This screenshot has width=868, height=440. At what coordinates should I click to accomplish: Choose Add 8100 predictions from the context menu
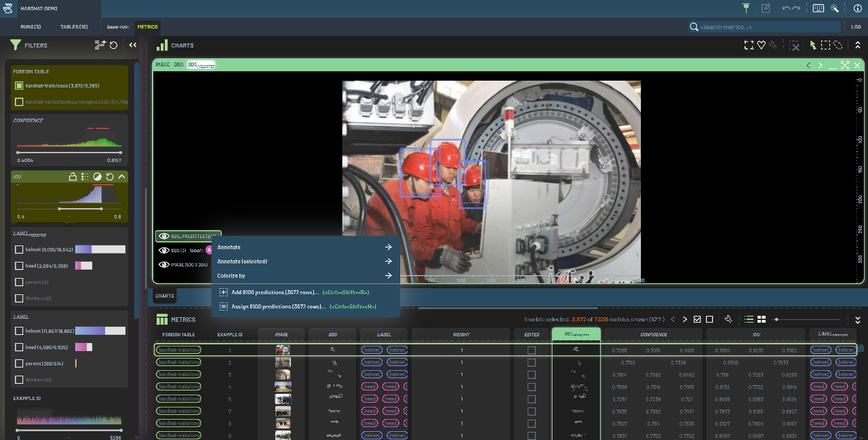click(x=275, y=292)
